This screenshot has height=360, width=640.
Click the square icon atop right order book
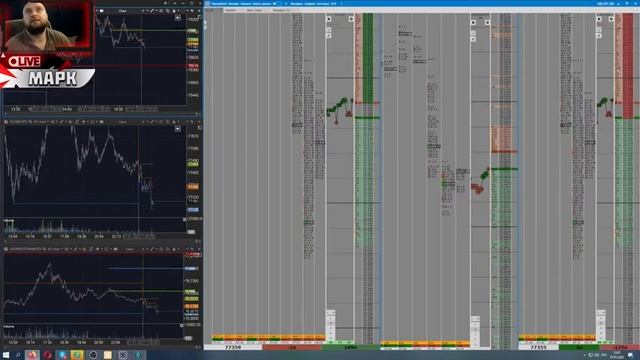pos(599,19)
